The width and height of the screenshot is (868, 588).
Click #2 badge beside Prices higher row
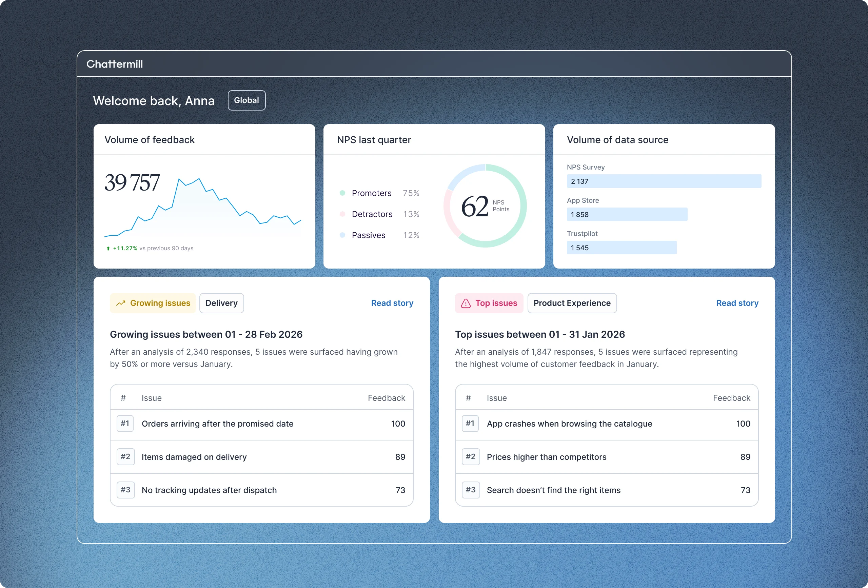471,457
